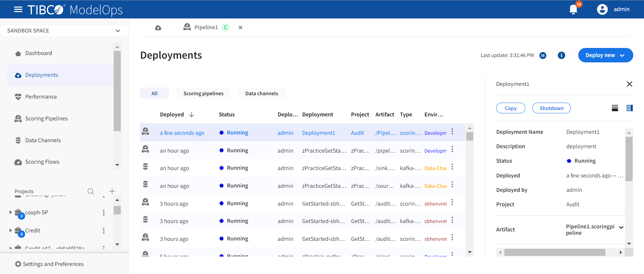Viewport: 644px width, 274px height.
Task: Switch details panel to list view
Action: click(x=615, y=108)
